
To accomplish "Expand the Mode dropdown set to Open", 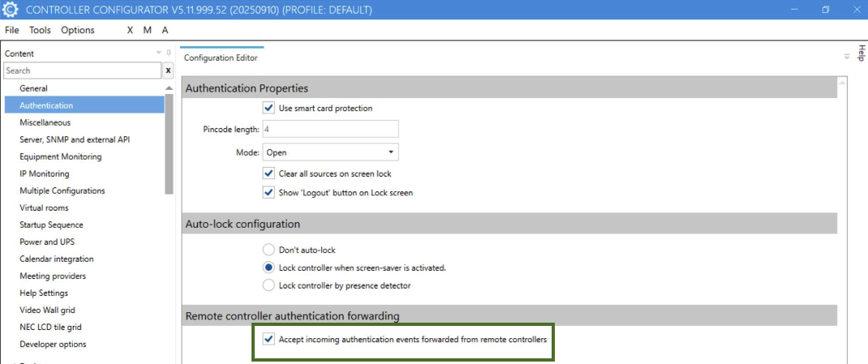I will pos(390,152).
